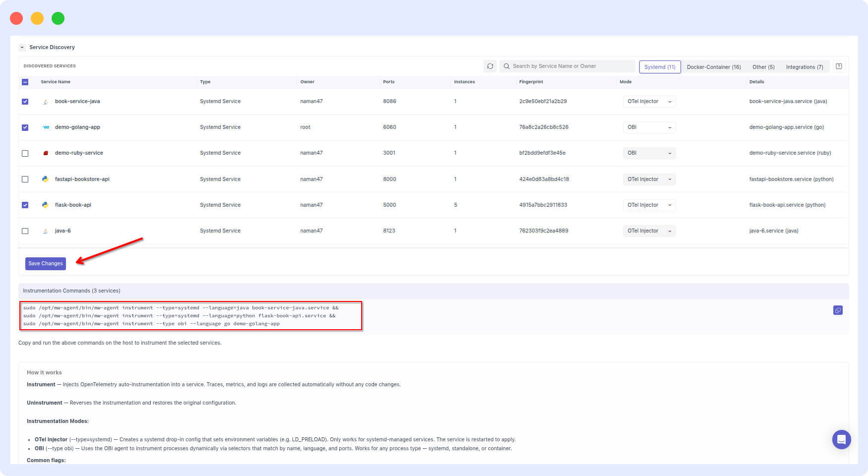Copy the instrumentation commands with the copy icon
The image size is (868, 476).
point(838,310)
